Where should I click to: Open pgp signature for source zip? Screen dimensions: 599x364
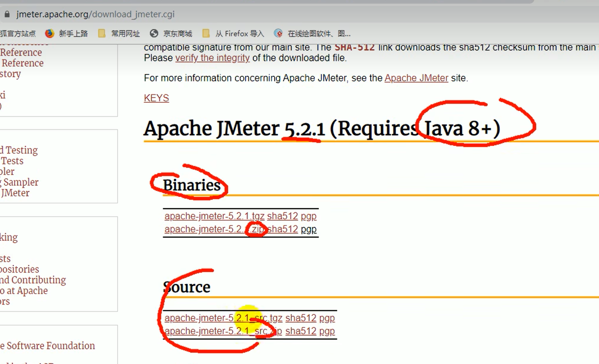[x=327, y=332]
